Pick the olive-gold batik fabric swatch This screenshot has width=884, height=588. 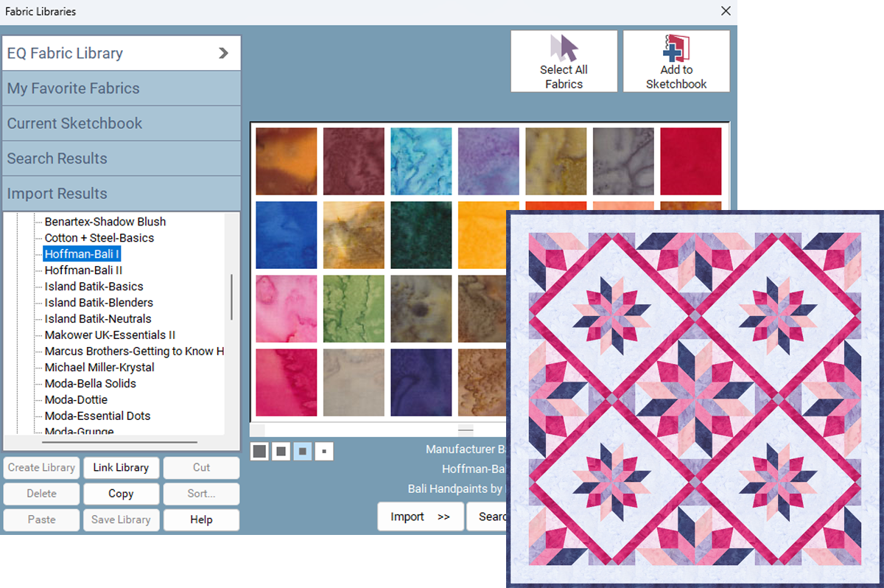[556, 161]
